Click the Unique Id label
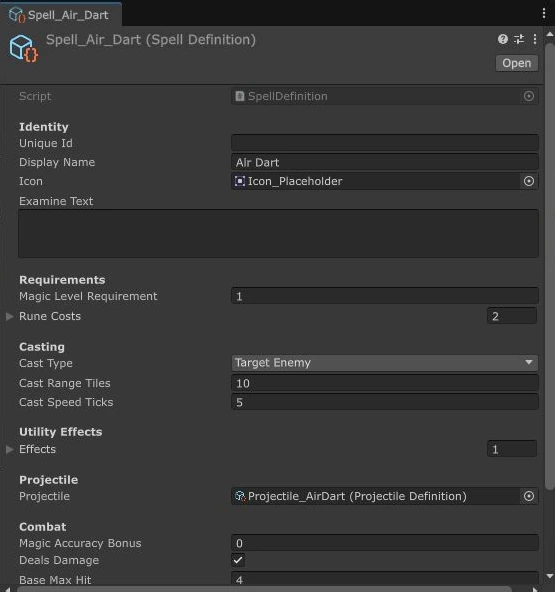The width and height of the screenshot is (555, 592). [46, 143]
